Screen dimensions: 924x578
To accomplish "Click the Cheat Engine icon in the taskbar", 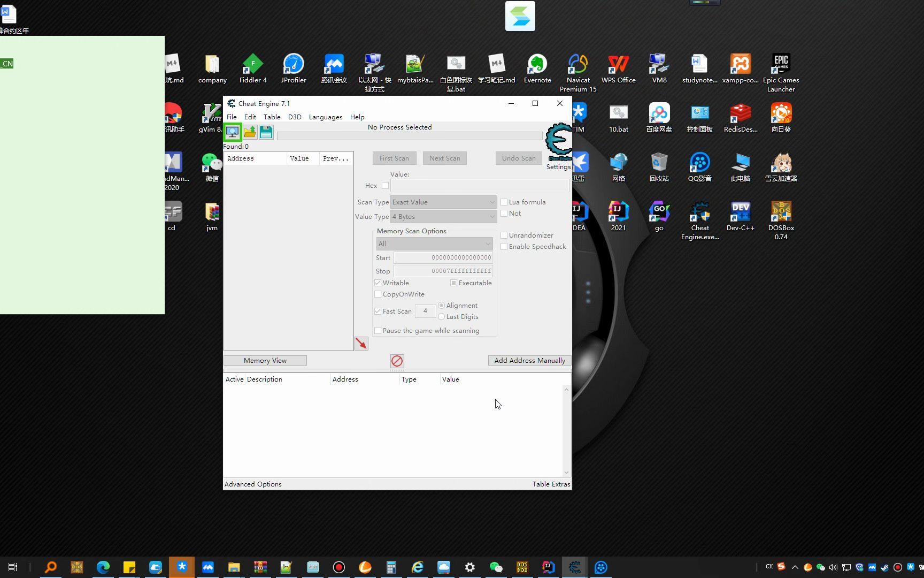I will tap(574, 567).
